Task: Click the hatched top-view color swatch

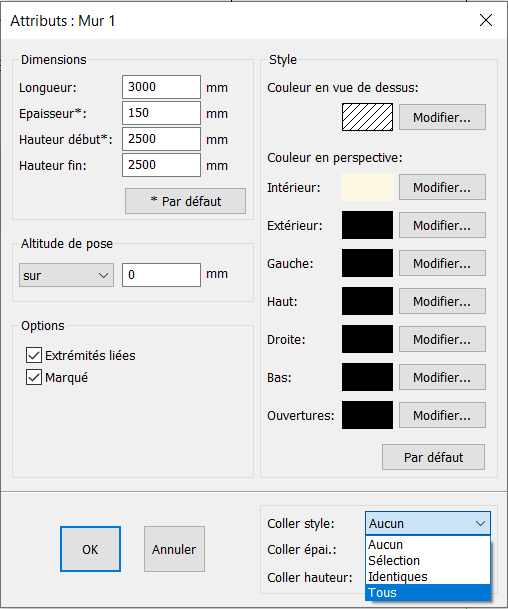Action: (367, 117)
